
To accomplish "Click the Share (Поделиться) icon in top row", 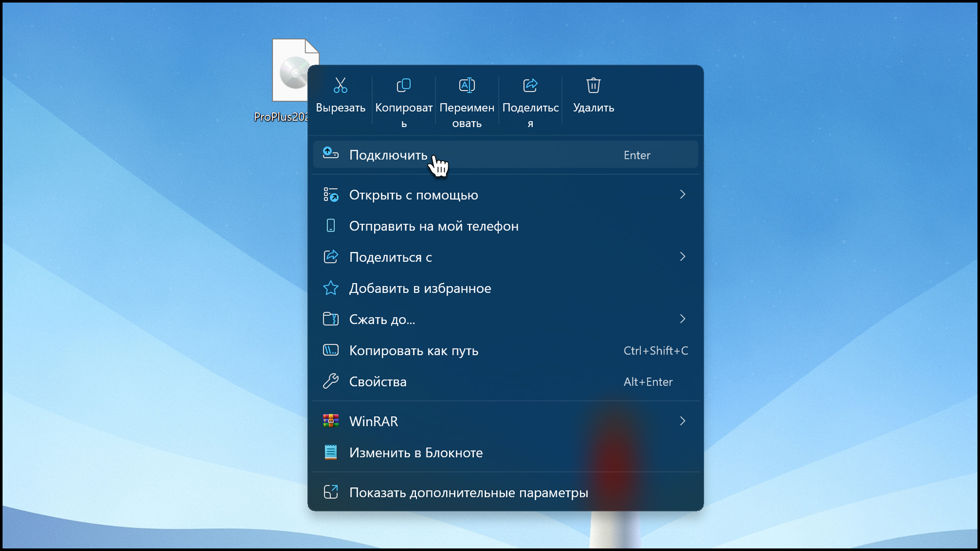I will [530, 85].
